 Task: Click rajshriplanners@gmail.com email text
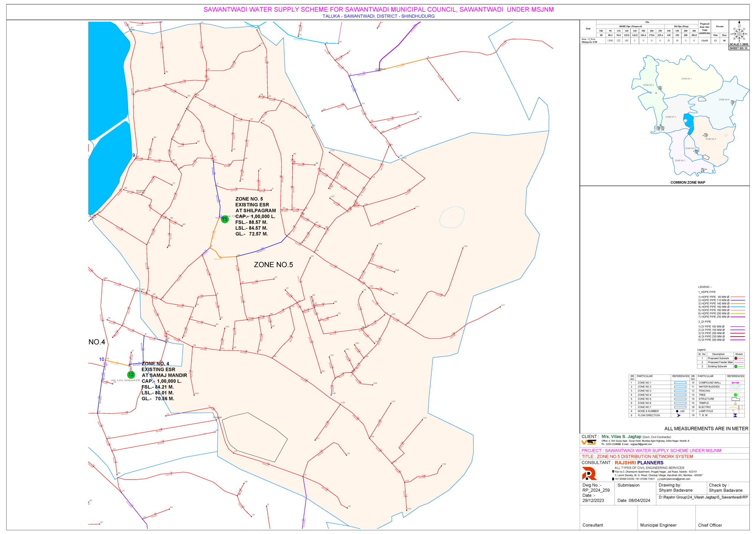[675, 479]
